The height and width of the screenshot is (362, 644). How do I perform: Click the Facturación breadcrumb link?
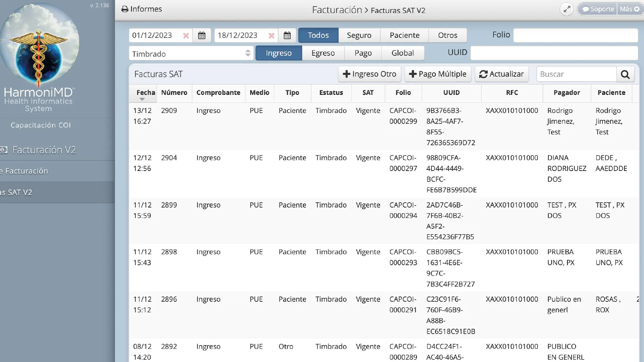pyautogui.click(x=337, y=10)
